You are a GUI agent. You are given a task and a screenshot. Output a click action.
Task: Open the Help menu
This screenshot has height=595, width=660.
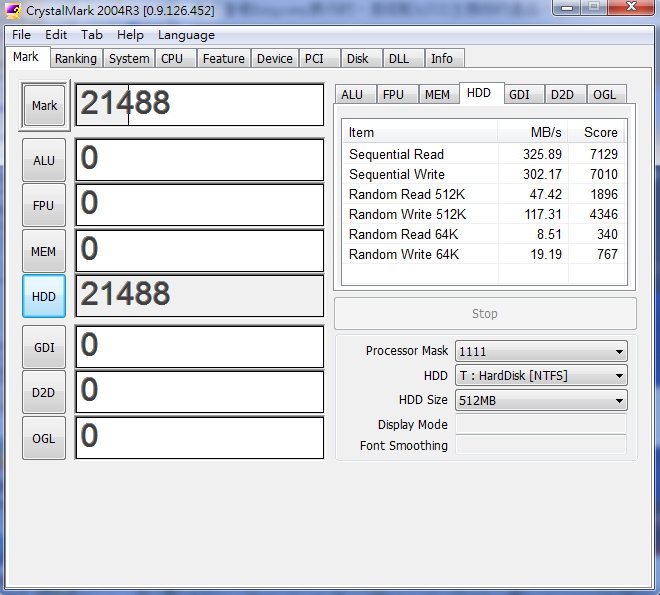(x=130, y=35)
